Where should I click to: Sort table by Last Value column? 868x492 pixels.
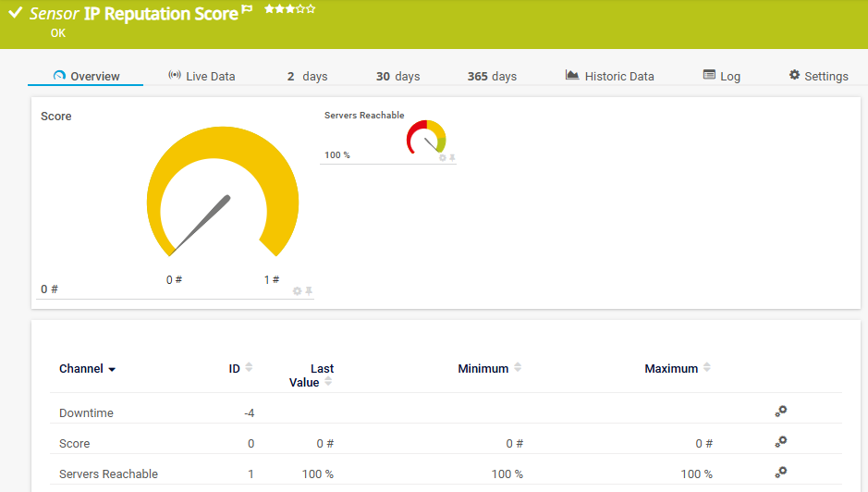312,375
